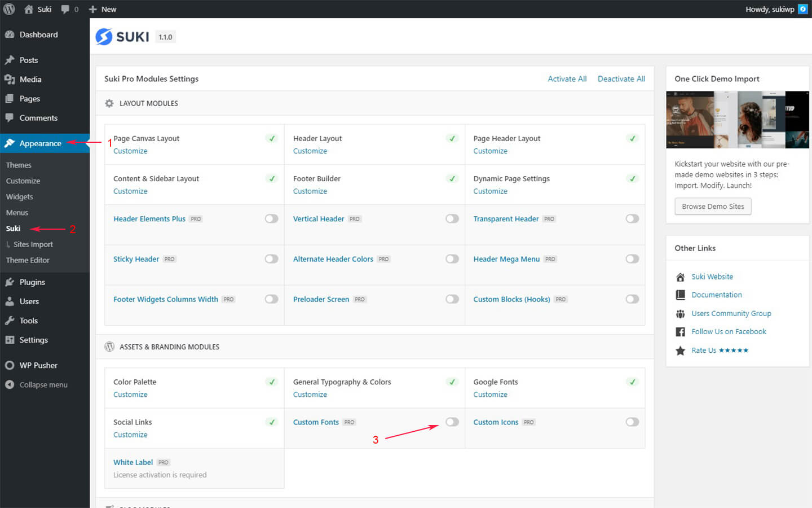This screenshot has height=508, width=812.
Task: Click the 1.1.0 version badge
Action: point(165,37)
